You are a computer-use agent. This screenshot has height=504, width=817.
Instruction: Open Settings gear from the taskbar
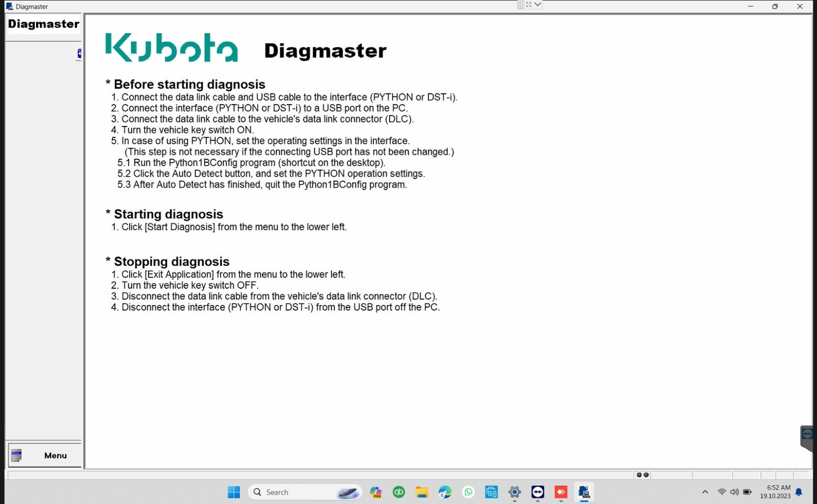point(515,492)
